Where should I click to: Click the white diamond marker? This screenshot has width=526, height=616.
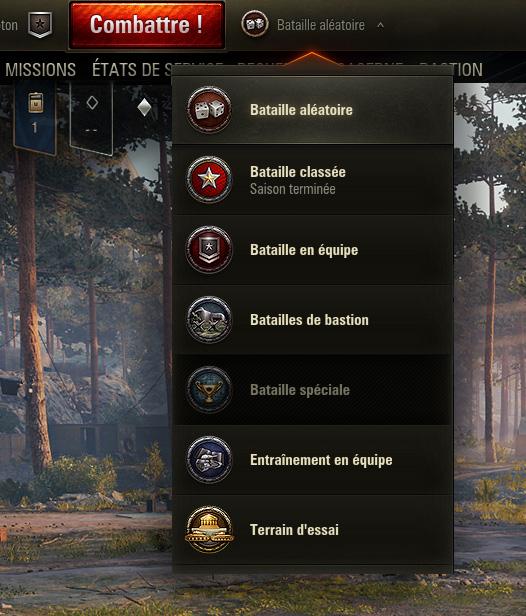[x=144, y=107]
